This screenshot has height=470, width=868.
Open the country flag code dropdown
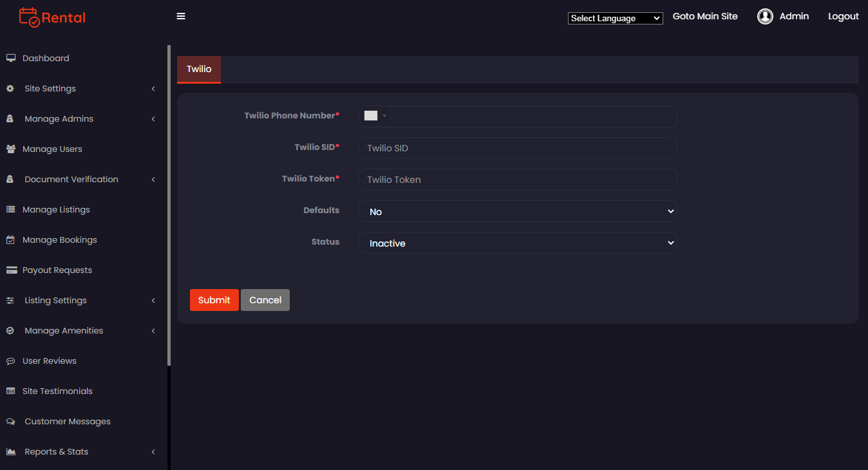click(x=375, y=116)
